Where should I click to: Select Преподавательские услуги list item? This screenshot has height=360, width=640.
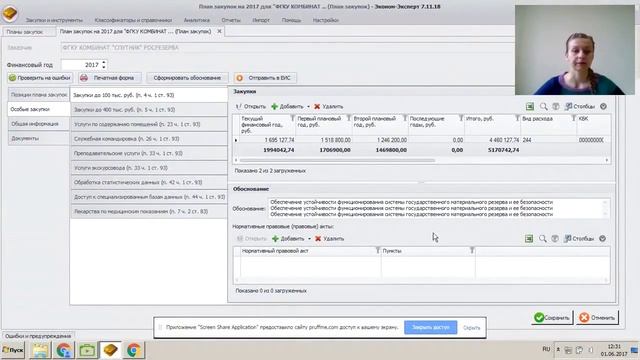pos(149,153)
